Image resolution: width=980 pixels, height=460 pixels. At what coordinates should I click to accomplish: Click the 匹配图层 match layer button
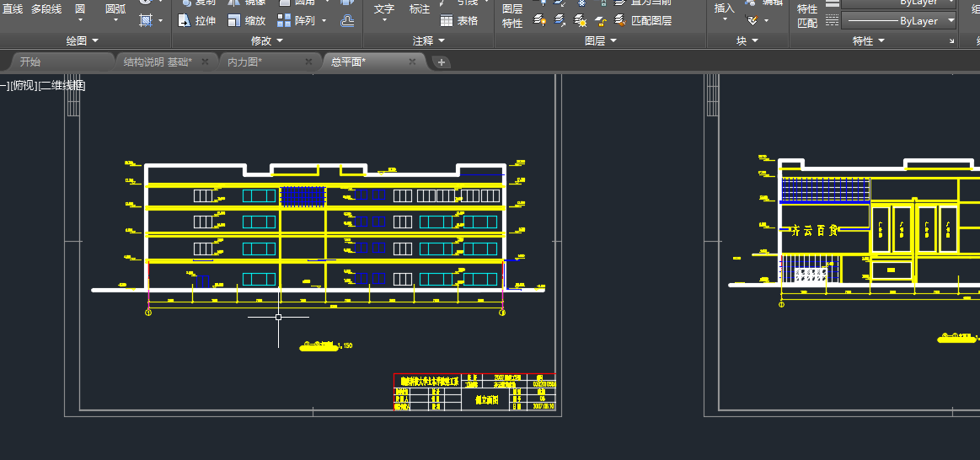point(643,20)
